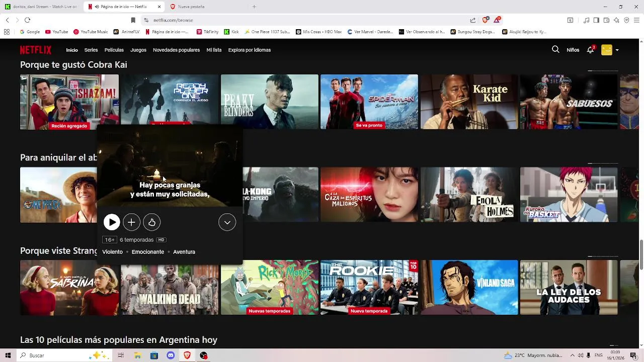Switch to Nueva pestaña tab
644x362 pixels.
coord(205,7)
